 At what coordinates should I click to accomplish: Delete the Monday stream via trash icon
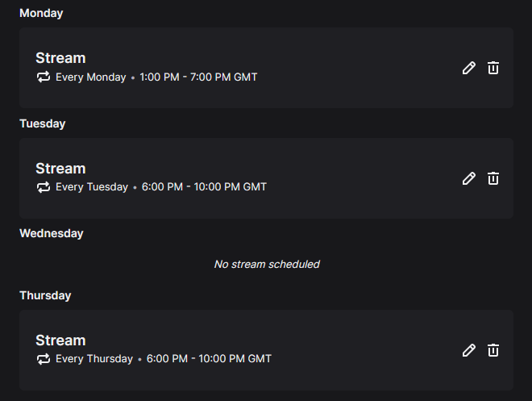coord(493,68)
